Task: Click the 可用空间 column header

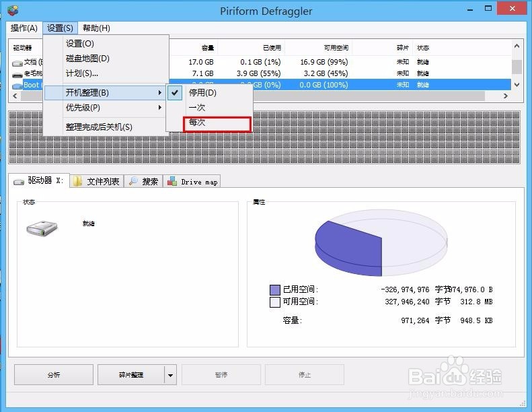Action: (x=317, y=48)
